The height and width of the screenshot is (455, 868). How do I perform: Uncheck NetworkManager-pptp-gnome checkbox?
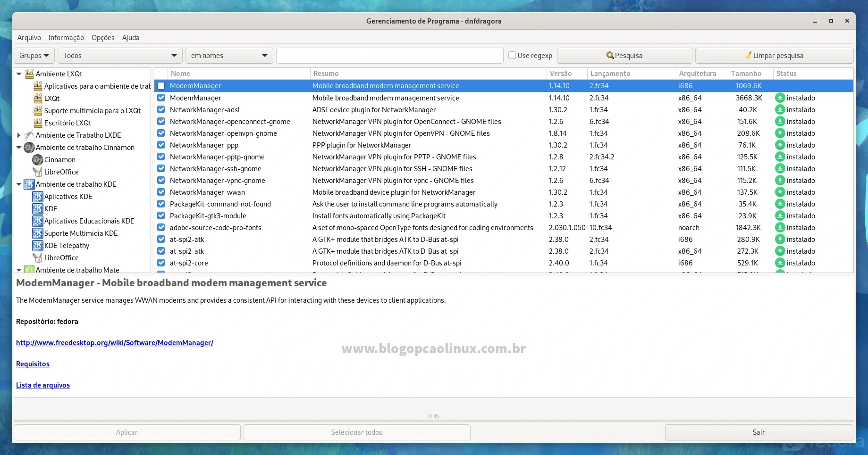tap(161, 157)
